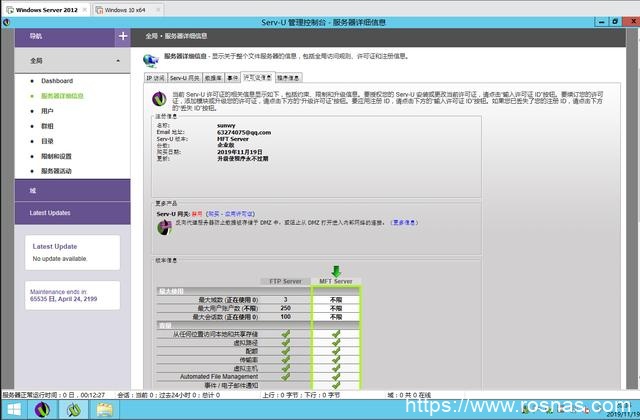Open File Explorer from the taskbar

coord(104,409)
